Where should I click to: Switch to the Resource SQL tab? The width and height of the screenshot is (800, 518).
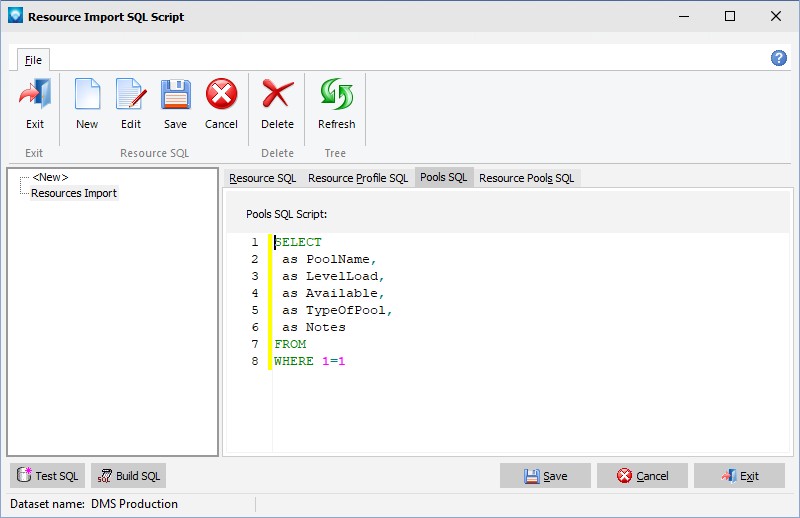pos(262,178)
